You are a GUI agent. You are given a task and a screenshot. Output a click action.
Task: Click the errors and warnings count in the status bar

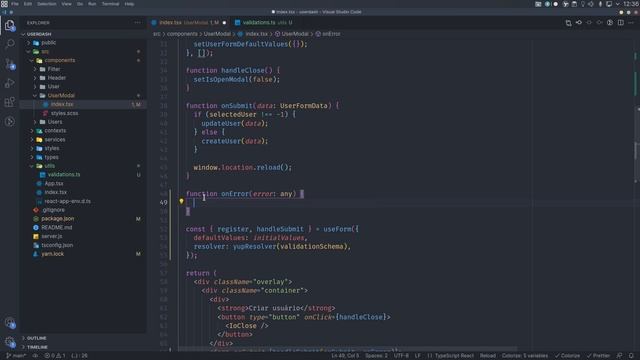click(55, 356)
